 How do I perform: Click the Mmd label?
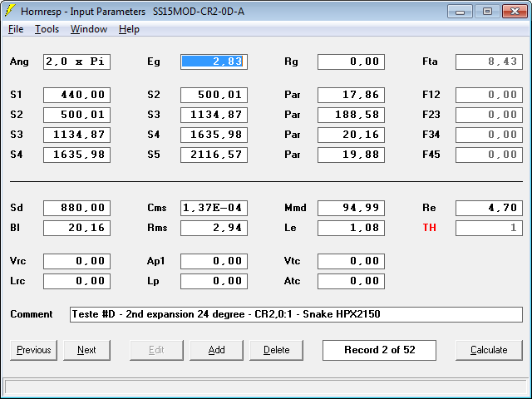295,208
